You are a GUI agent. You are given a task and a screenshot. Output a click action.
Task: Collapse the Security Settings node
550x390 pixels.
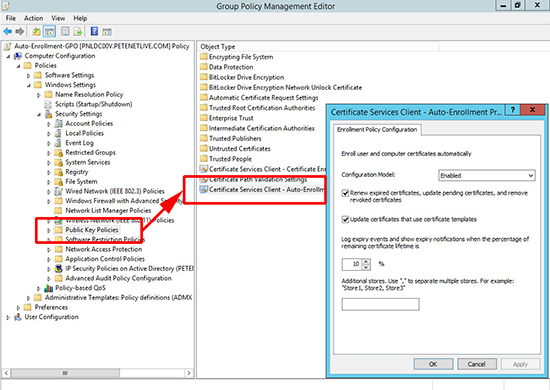(39, 114)
